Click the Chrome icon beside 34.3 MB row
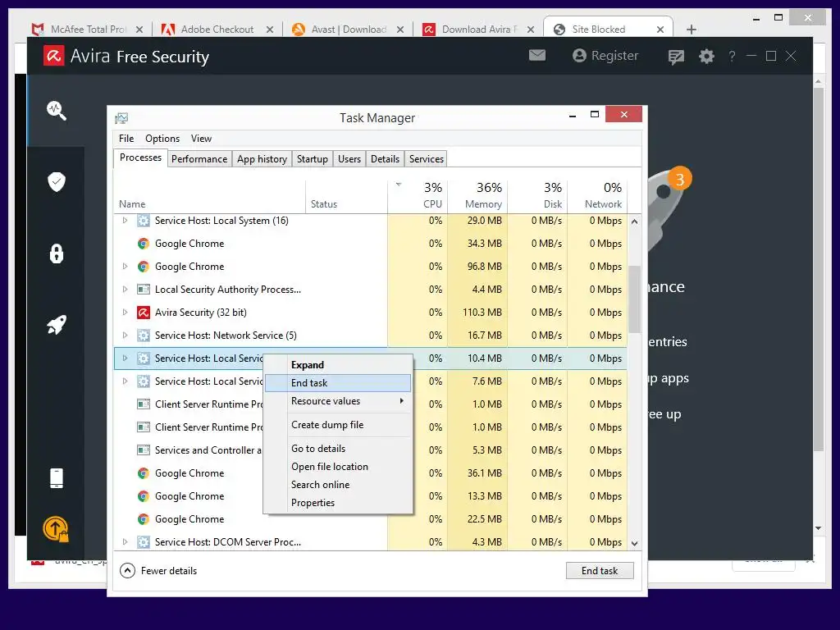This screenshot has height=630, width=840. click(x=143, y=243)
